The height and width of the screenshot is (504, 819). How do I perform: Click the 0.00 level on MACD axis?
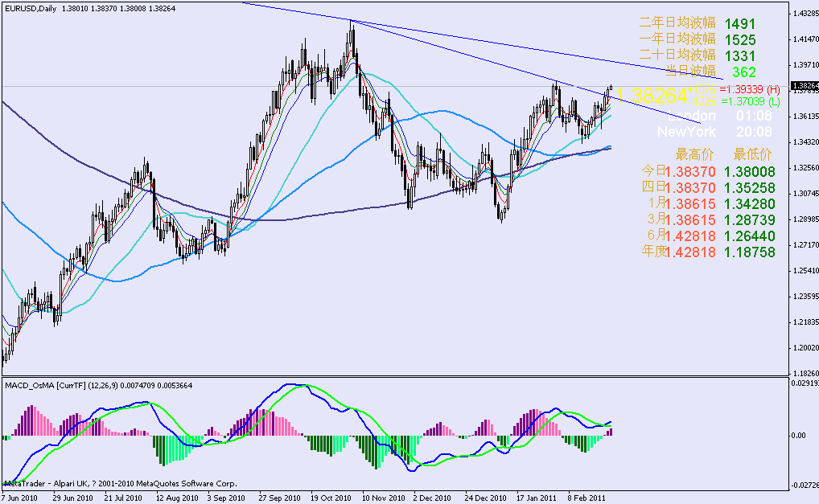click(x=800, y=436)
